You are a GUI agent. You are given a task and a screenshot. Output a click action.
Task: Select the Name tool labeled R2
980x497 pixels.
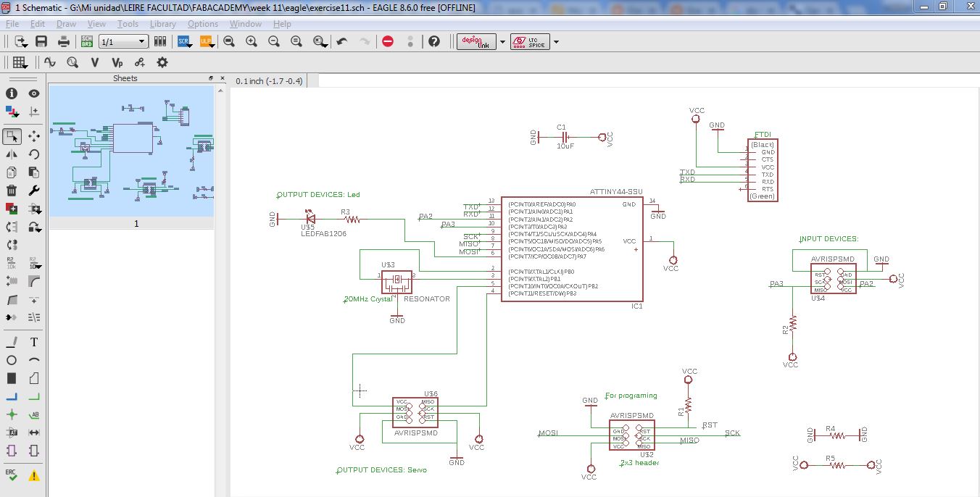pyautogui.click(x=12, y=262)
